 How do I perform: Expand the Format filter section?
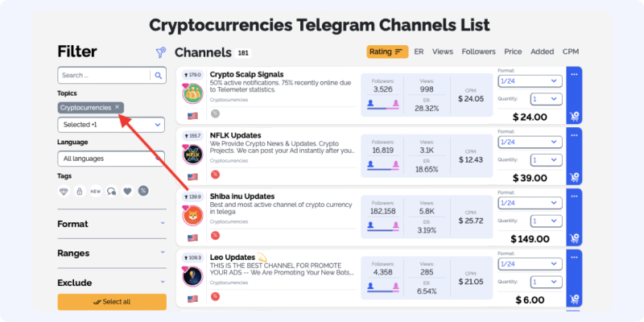click(x=112, y=224)
